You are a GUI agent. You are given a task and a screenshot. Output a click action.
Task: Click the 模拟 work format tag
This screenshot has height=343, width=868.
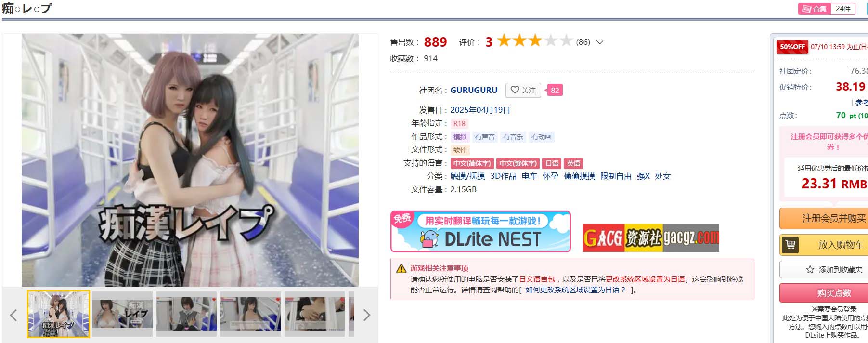pos(460,137)
